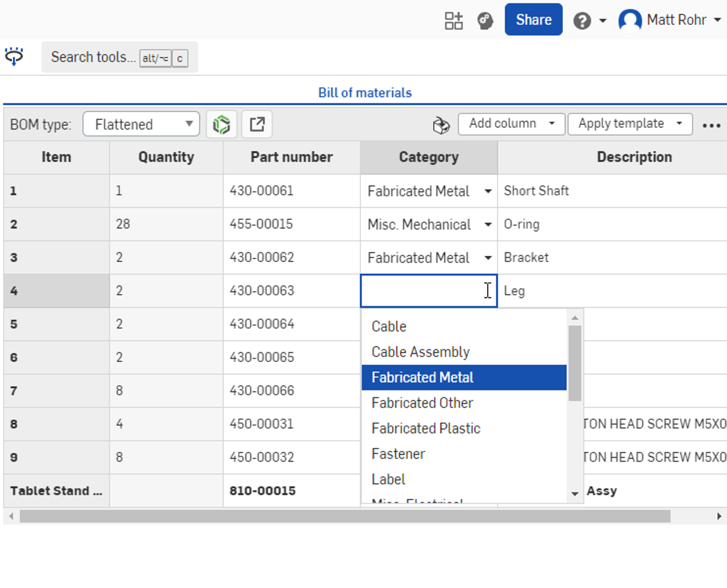Open the Category dropdown for Short Shaft row

488,191
